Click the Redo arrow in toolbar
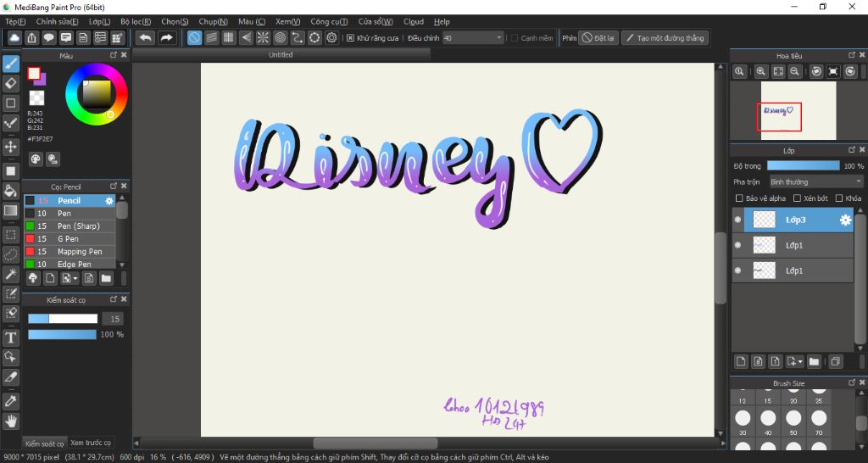The image size is (868, 463). click(166, 37)
